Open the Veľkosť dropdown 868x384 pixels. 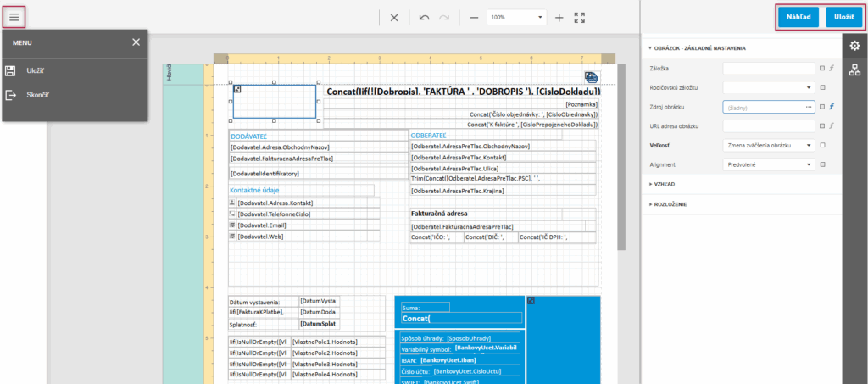[768, 145]
